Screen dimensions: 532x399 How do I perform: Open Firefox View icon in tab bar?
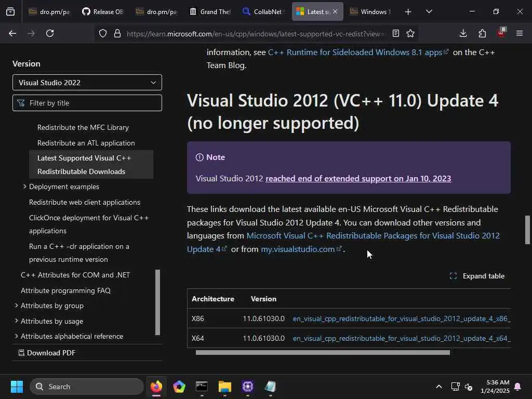pos(10,12)
